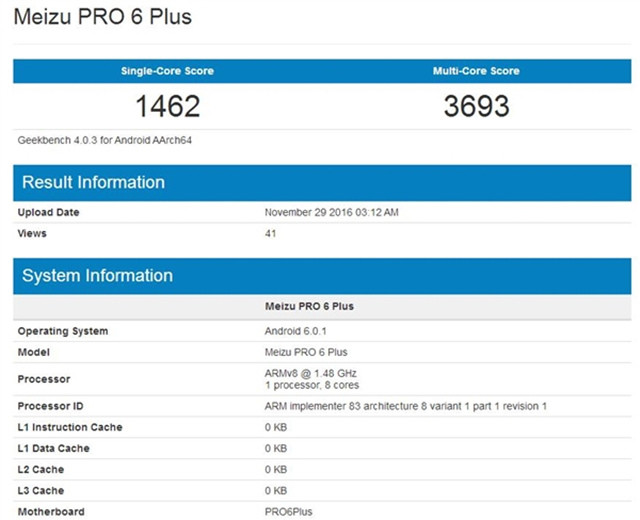The width and height of the screenshot is (640, 520).
Task: Click the PRO6Plus motherboard value
Action: point(289,511)
